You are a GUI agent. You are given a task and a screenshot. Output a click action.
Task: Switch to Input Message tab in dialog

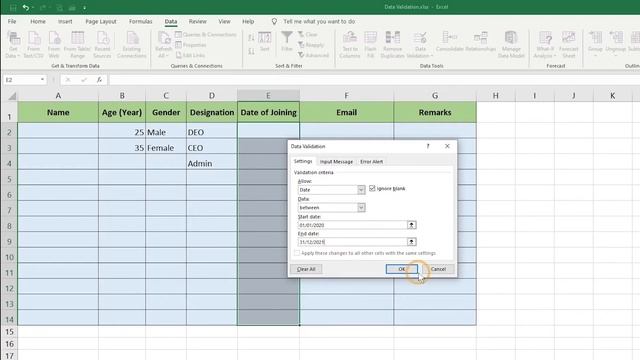pyautogui.click(x=336, y=162)
